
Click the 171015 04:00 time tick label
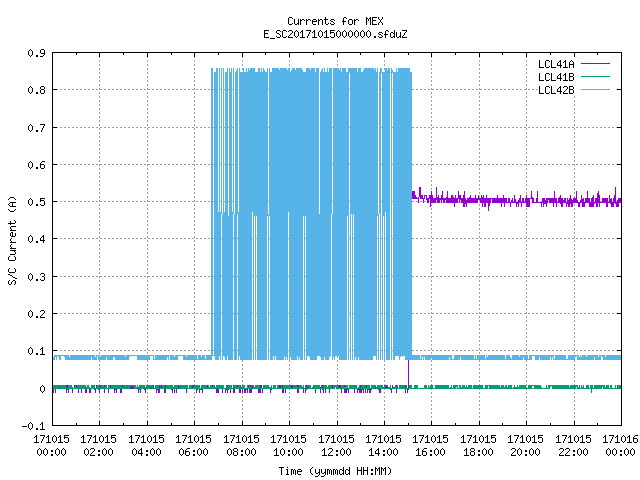click(x=146, y=446)
